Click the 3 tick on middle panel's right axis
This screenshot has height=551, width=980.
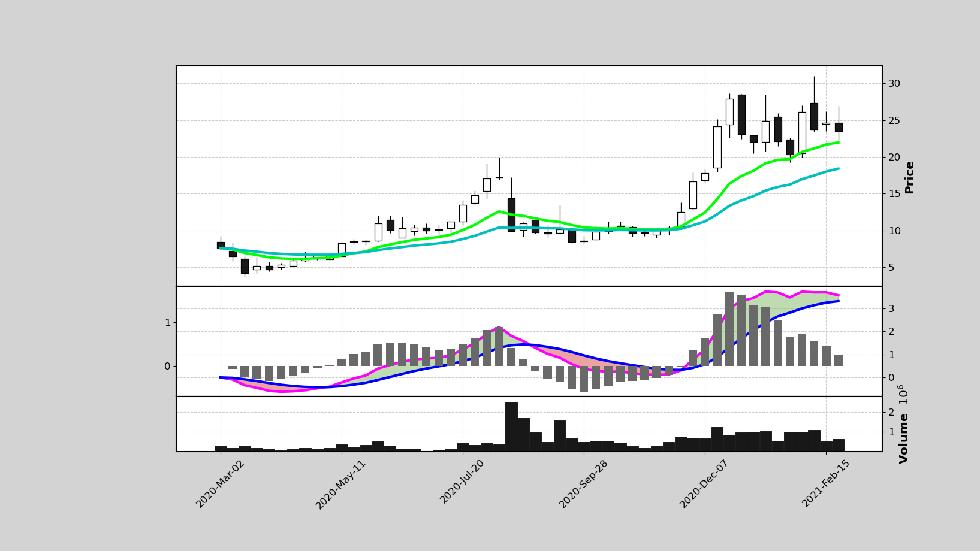[891, 308]
